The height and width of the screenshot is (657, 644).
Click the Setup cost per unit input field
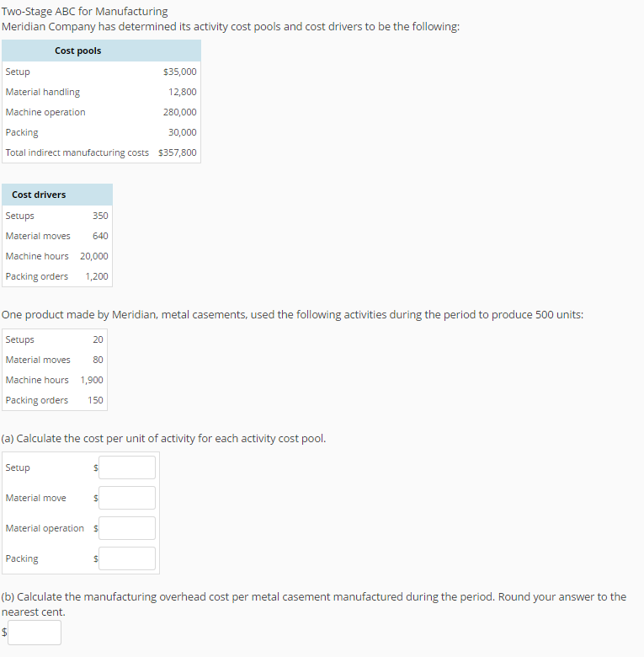126,467
